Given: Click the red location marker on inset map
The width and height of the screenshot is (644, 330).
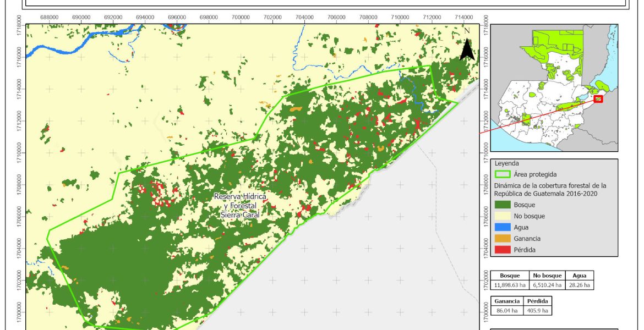Looking at the screenshot, I should [598, 99].
